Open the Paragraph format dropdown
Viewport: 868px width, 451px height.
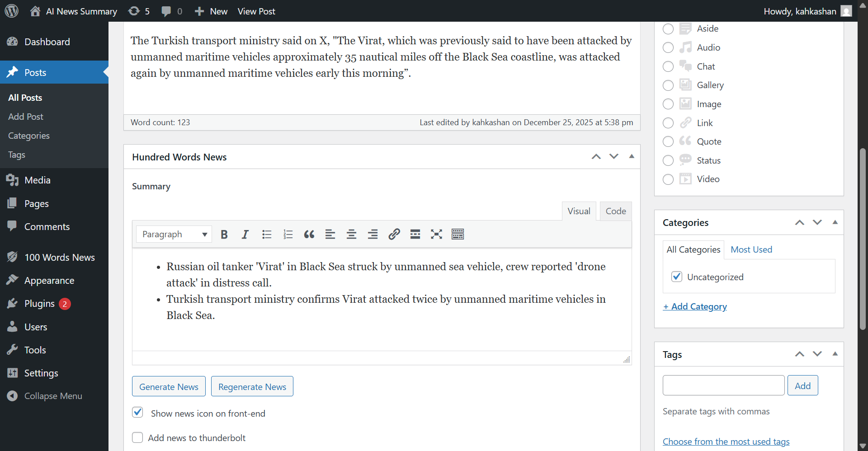pyautogui.click(x=174, y=234)
